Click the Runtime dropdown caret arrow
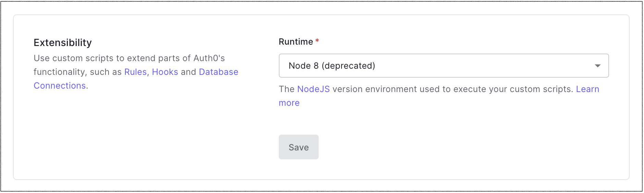 pyautogui.click(x=597, y=66)
